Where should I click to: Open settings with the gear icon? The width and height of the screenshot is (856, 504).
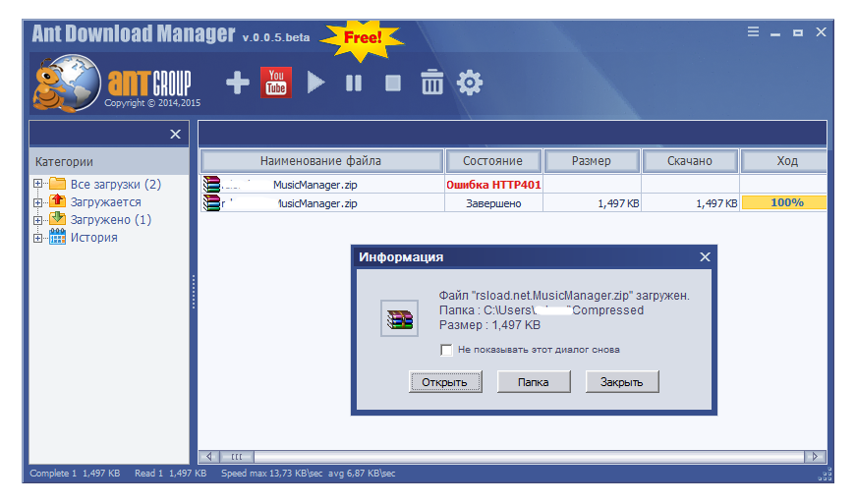click(x=470, y=83)
